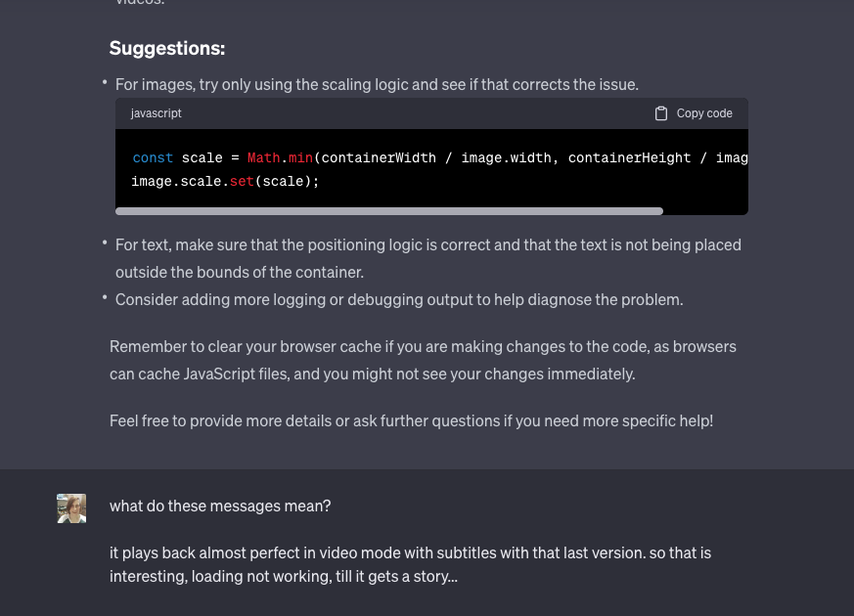Click the code block horizontal scrollbar thumb
This screenshot has width=854, height=616.
click(389, 210)
